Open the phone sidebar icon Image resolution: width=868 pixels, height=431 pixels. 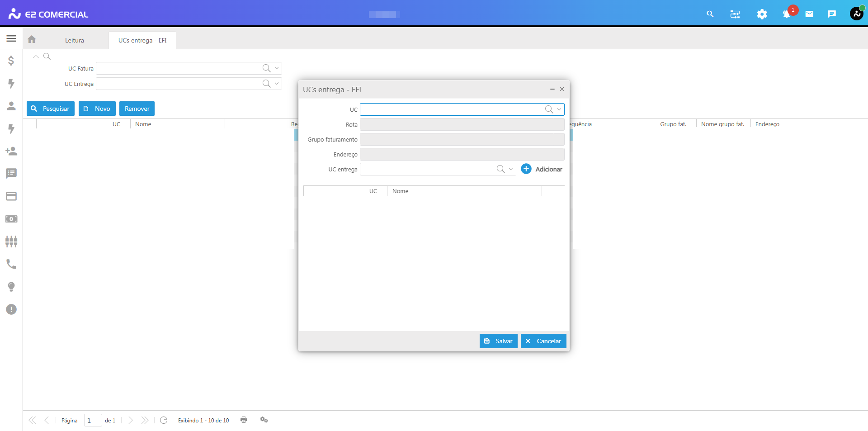pyautogui.click(x=11, y=264)
